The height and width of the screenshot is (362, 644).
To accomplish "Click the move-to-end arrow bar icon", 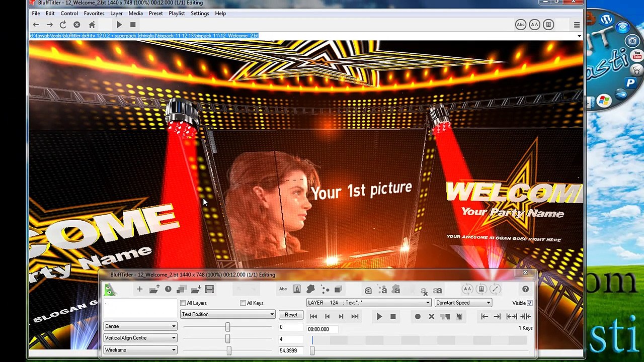I will 497,316.
